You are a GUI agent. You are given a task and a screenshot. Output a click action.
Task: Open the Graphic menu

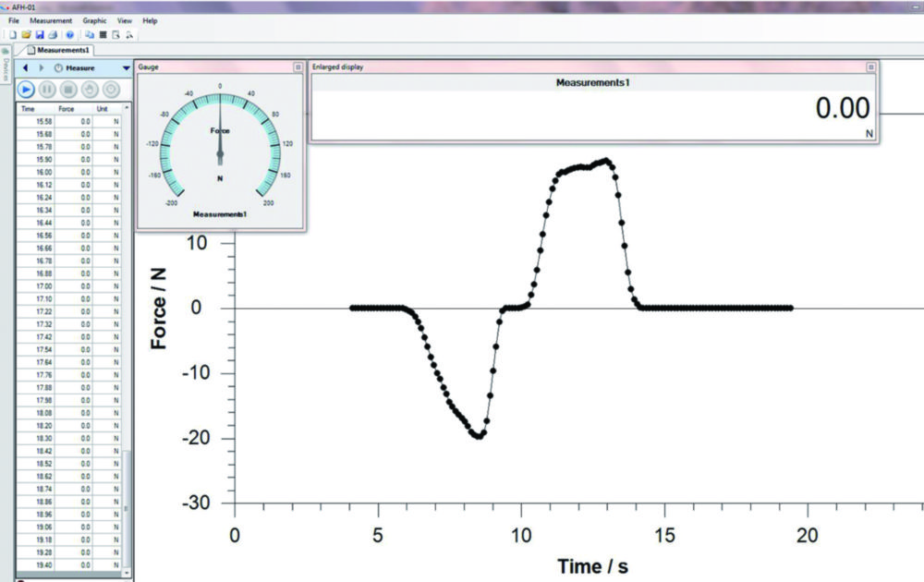pos(94,20)
